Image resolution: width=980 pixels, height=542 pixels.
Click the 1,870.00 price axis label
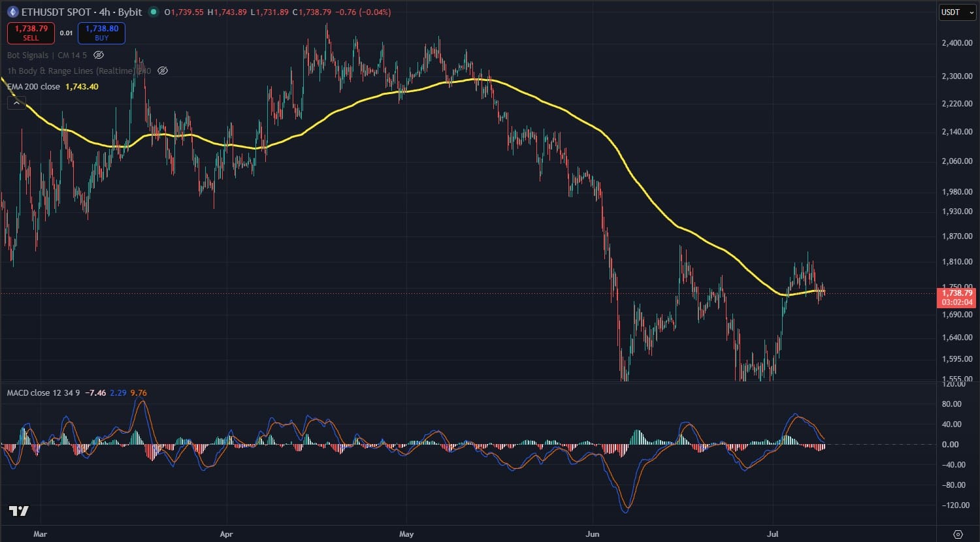pos(957,236)
